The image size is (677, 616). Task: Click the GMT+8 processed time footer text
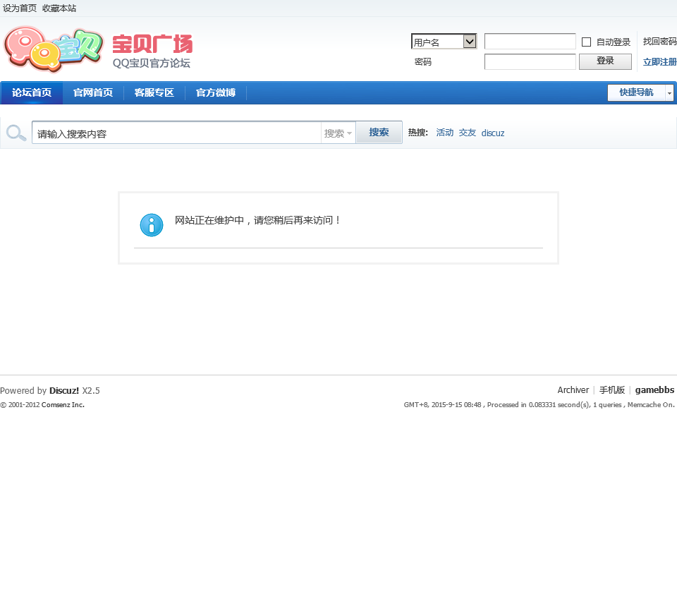(539, 405)
